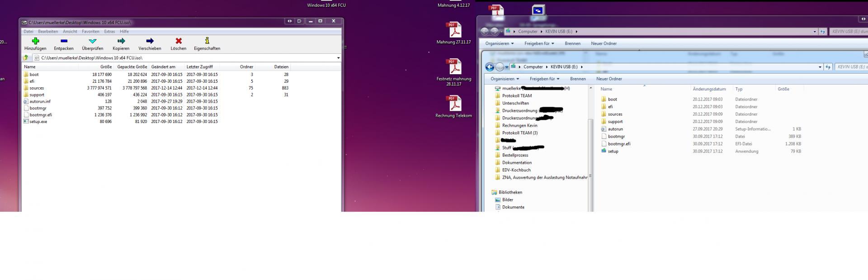Viewport: 868px width, 280px height.
Task: Select the Festnetz mahnung 28.11.17 PDF icon
Action: [x=454, y=72]
